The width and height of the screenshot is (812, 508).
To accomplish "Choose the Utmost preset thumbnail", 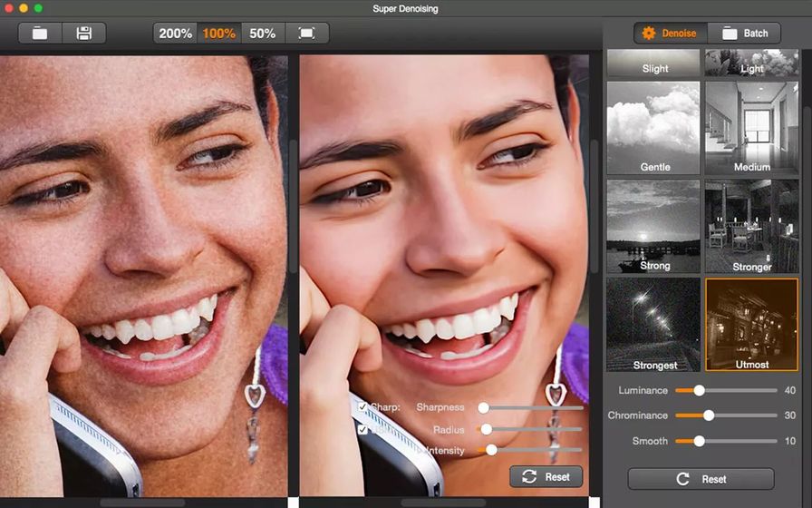I will click(751, 325).
